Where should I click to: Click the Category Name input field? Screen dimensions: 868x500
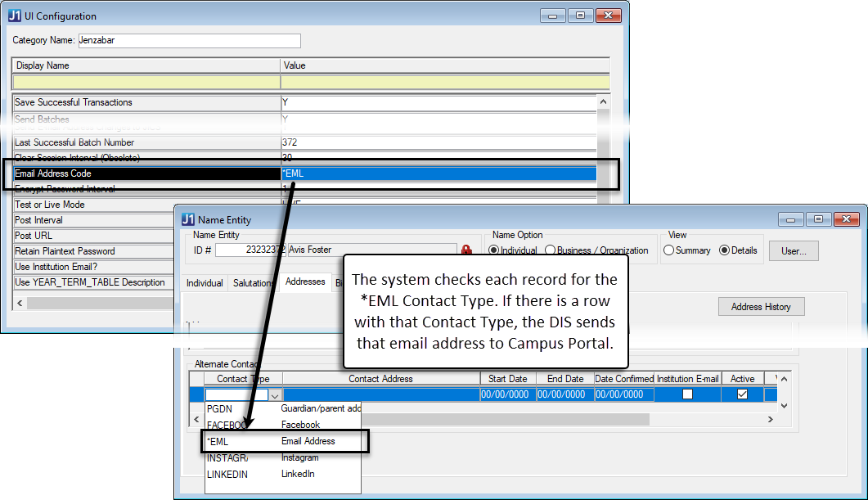[x=189, y=40]
